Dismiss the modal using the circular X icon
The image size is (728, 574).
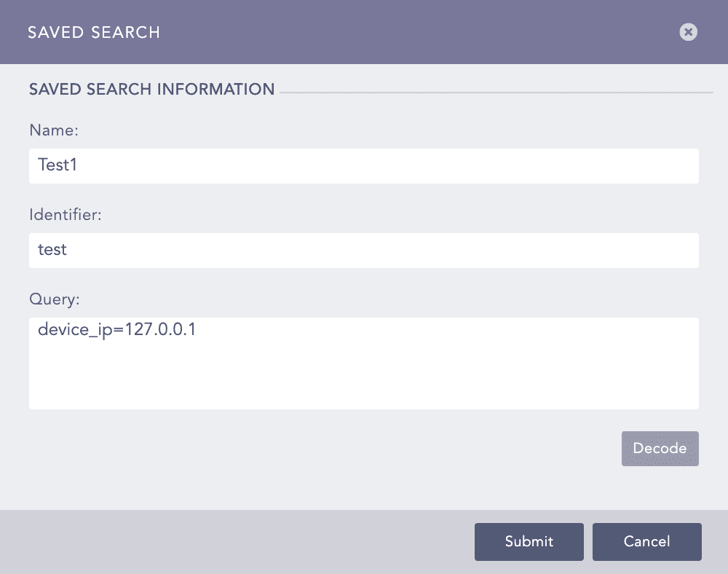click(687, 32)
